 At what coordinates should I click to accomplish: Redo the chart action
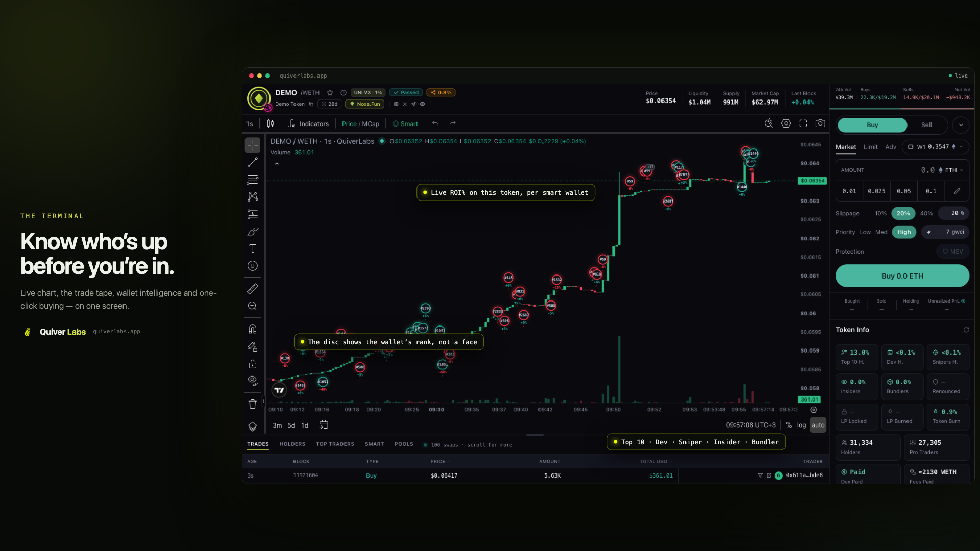click(452, 123)
